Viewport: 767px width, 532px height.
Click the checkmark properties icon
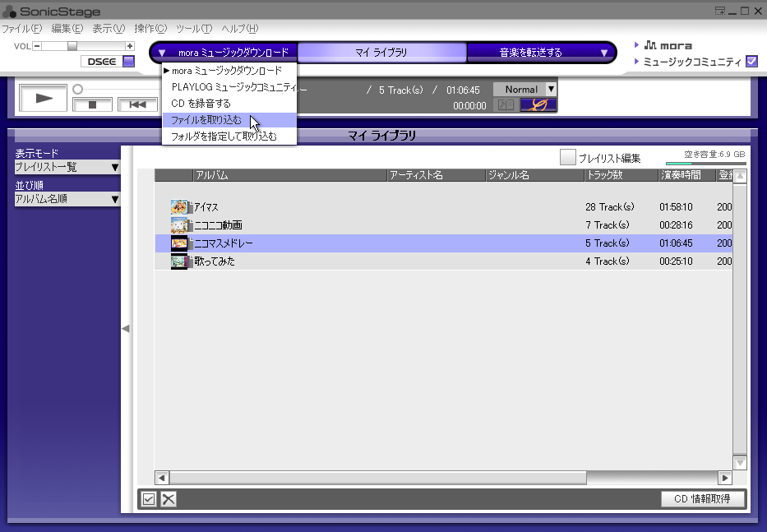[x=149, y=499]
